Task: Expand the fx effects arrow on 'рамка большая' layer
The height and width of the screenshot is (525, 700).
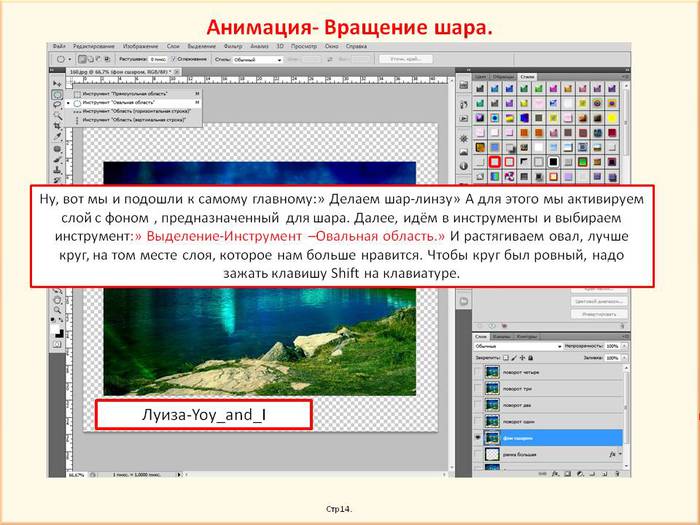Action: click(620, 454)
